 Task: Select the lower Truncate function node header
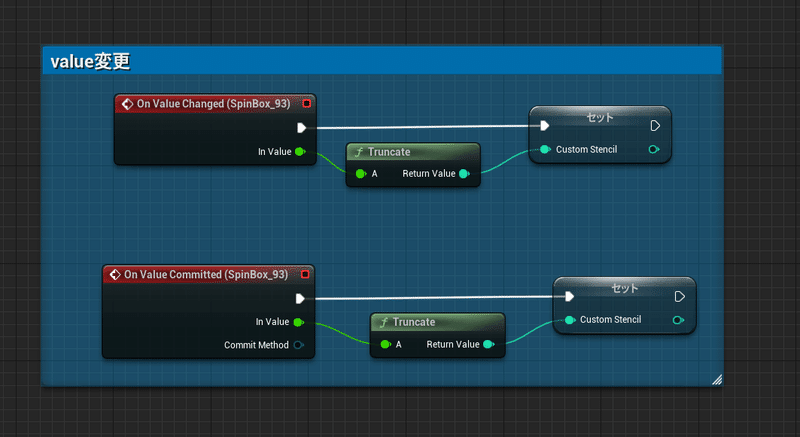(x=438, y=322)
